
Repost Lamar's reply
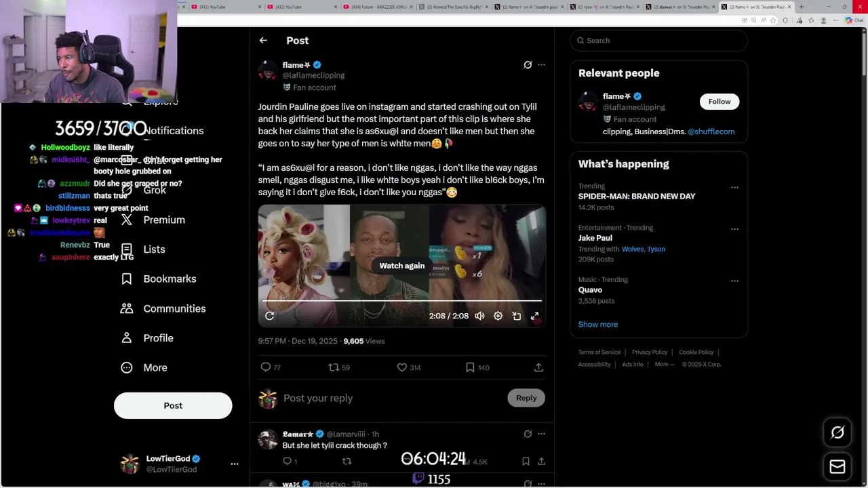(347, 462)
